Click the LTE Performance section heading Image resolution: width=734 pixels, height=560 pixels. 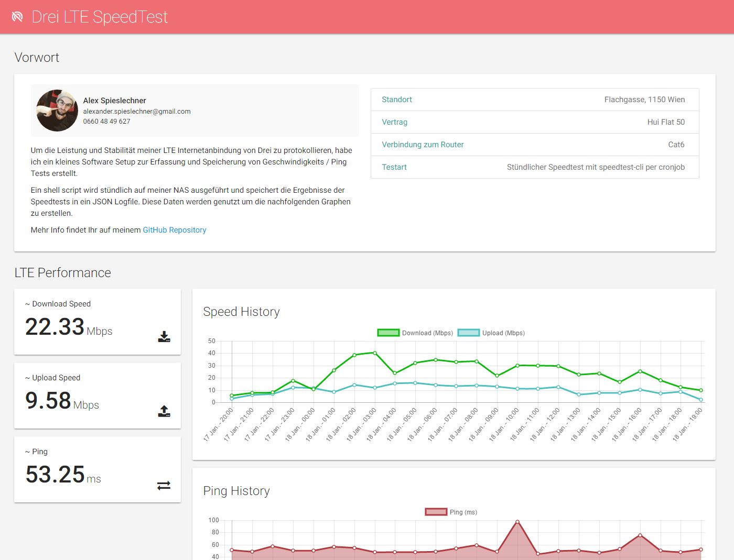click(x=63, y=272)
